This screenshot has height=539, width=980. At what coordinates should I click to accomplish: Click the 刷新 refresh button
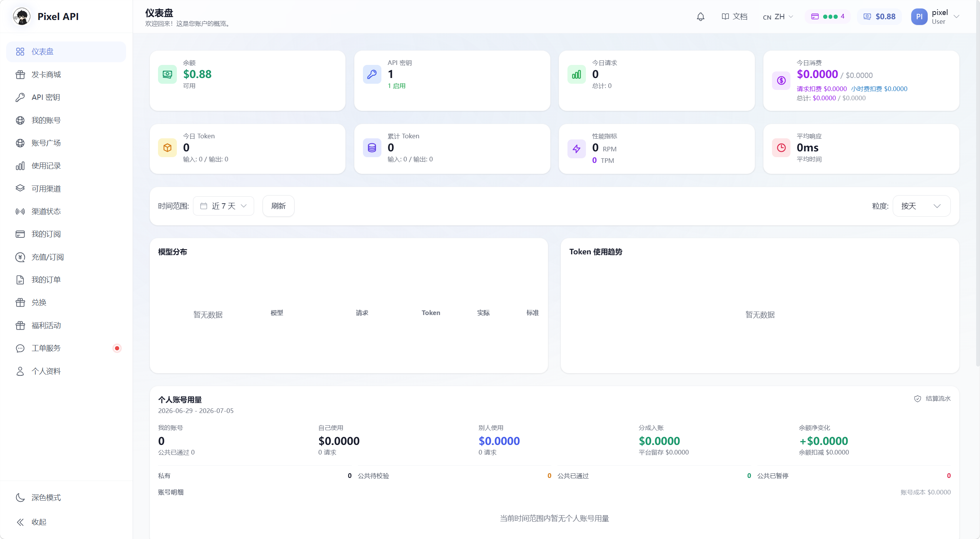pyautogui.click(x=278, y=206)
